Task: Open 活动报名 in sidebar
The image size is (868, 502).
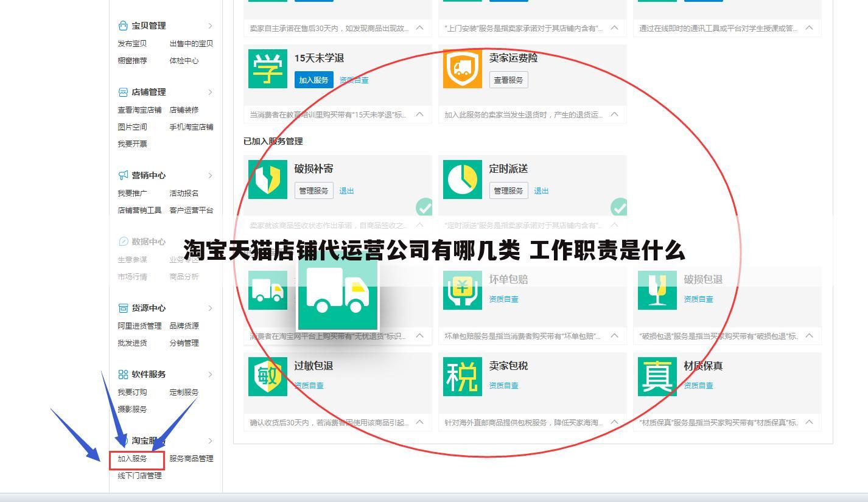Action: [184, 193]
